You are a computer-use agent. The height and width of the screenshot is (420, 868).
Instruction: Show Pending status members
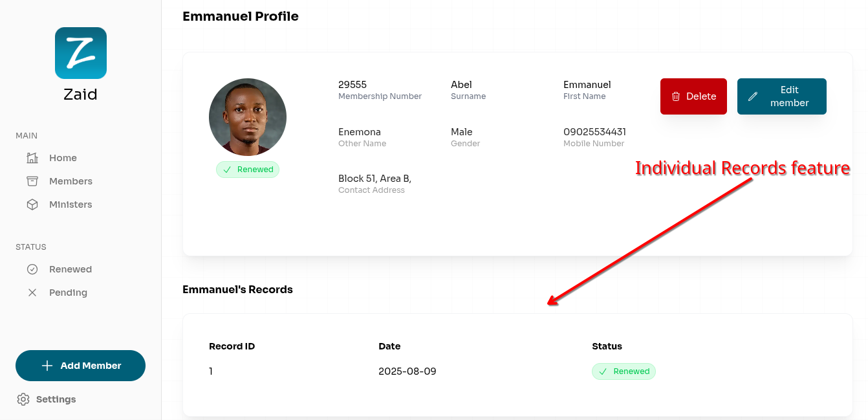(68, 293)
